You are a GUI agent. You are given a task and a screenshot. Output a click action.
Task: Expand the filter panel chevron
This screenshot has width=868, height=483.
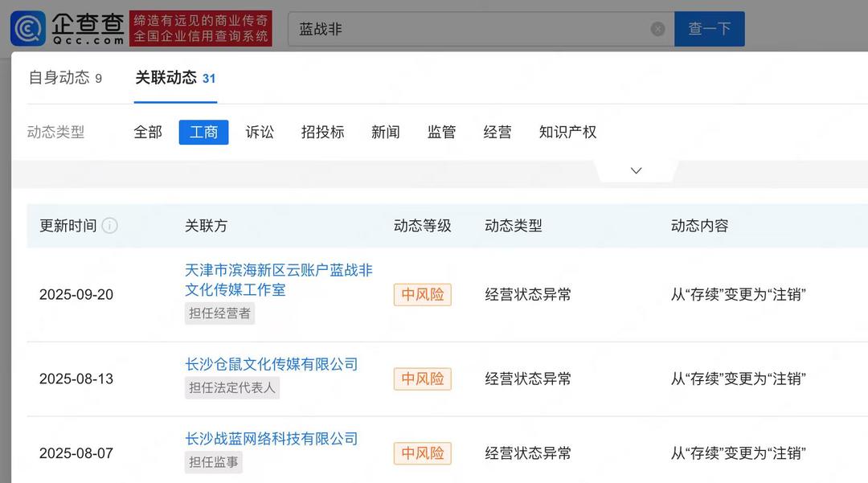[636, 170]
